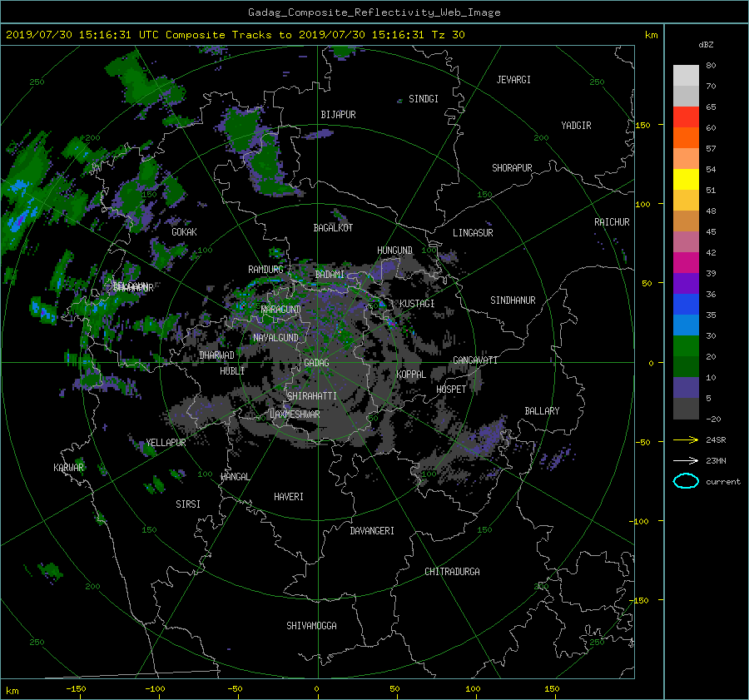Click the DHARWAD city label
749x700 pixels.
coord(217,355)
